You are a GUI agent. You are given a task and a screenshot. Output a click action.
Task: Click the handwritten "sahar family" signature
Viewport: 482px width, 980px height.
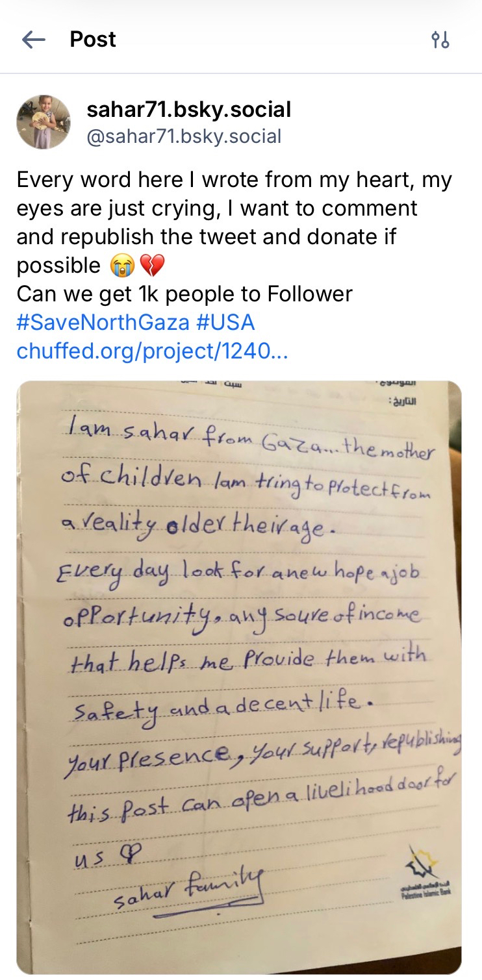188,888
